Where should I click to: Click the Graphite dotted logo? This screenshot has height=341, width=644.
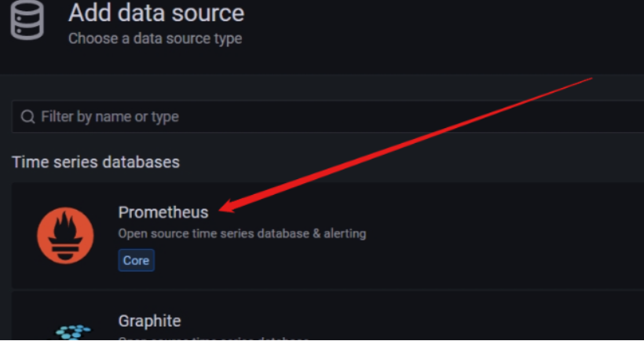coord(74,332)
